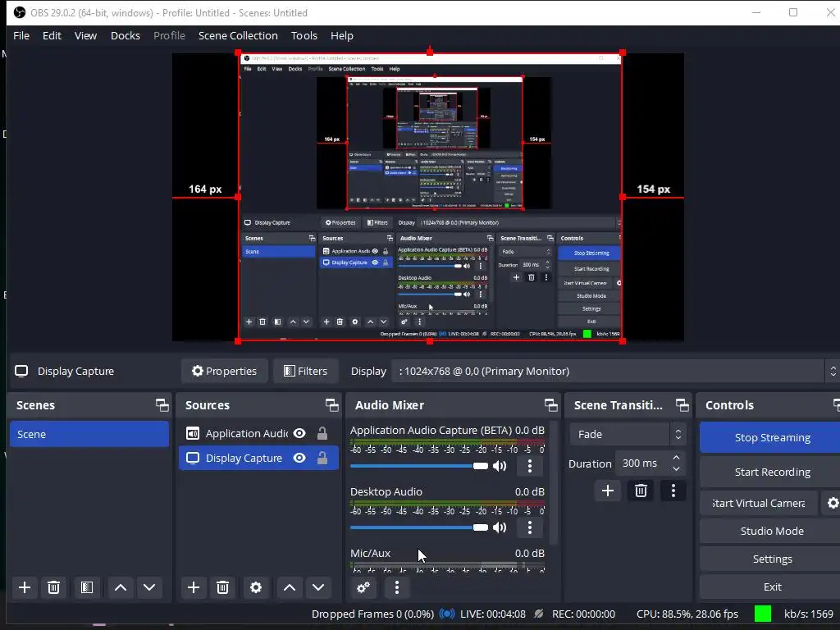Toggle visibility of Application Audio source

pos(299,433)
